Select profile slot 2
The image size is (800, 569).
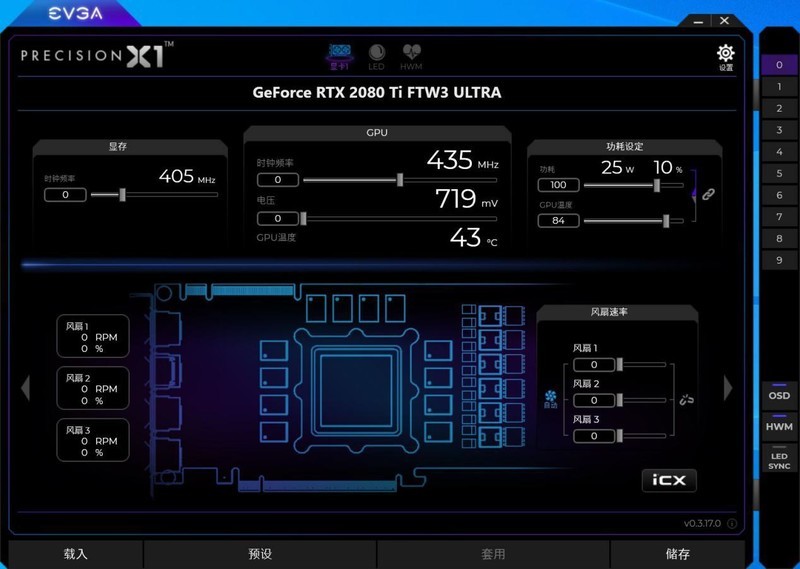click(779, 108)
